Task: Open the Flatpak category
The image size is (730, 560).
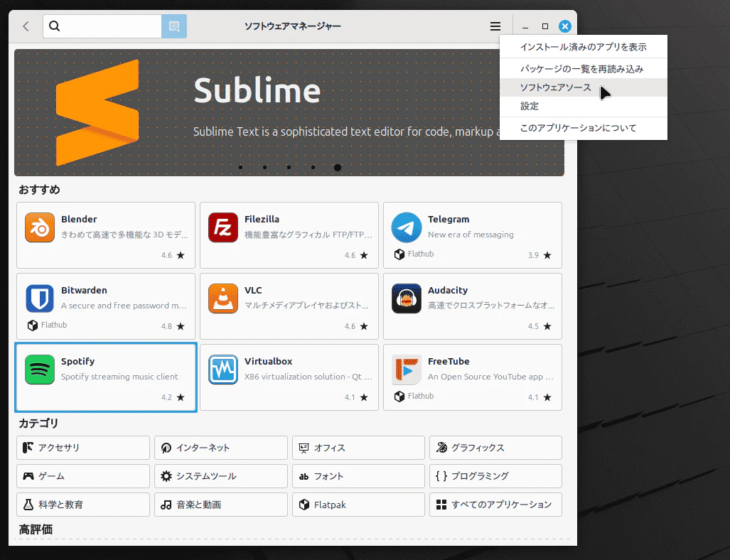Action: [358, 505]
